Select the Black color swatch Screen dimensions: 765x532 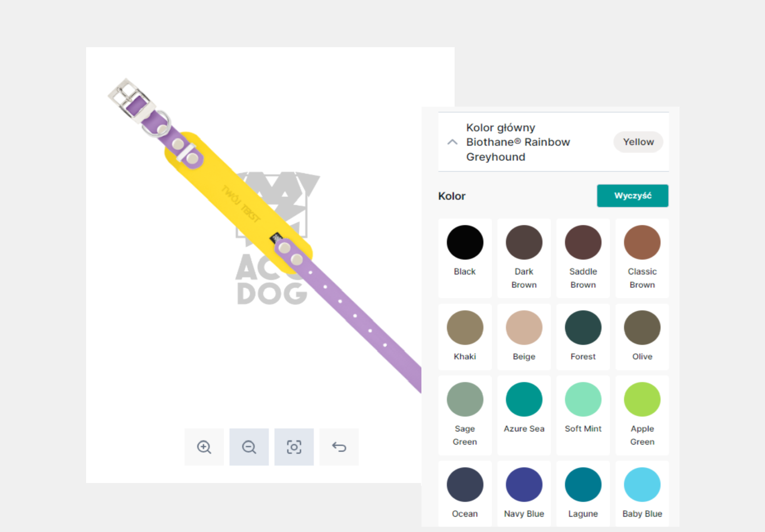click(465, 243)
